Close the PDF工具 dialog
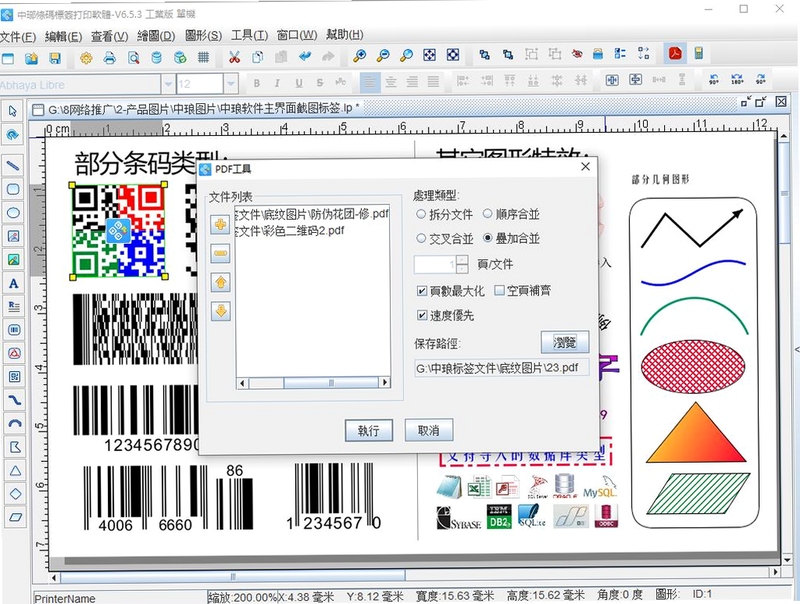Viewport: 800px width, 604px height. (585, 167)
